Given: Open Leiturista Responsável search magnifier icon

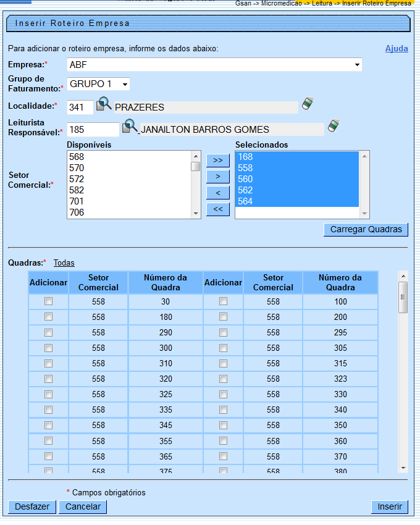Looking at the screenshot, I should tap(130, 127).
